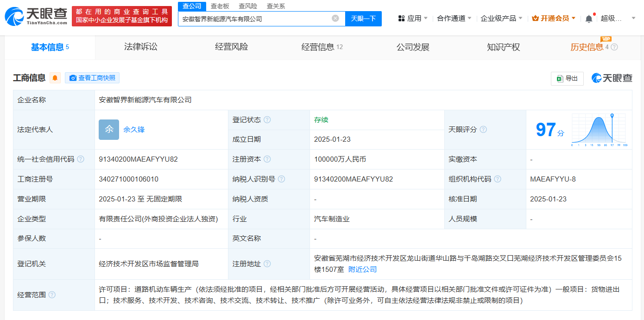
Task: Open the 知识产权 tab
Action: pos(504,47)
